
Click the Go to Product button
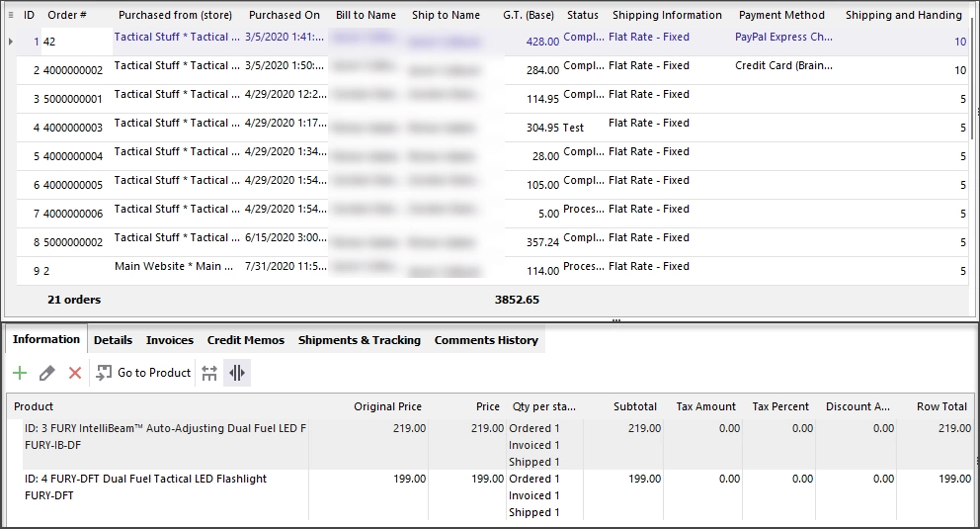[x=143, y=374]
